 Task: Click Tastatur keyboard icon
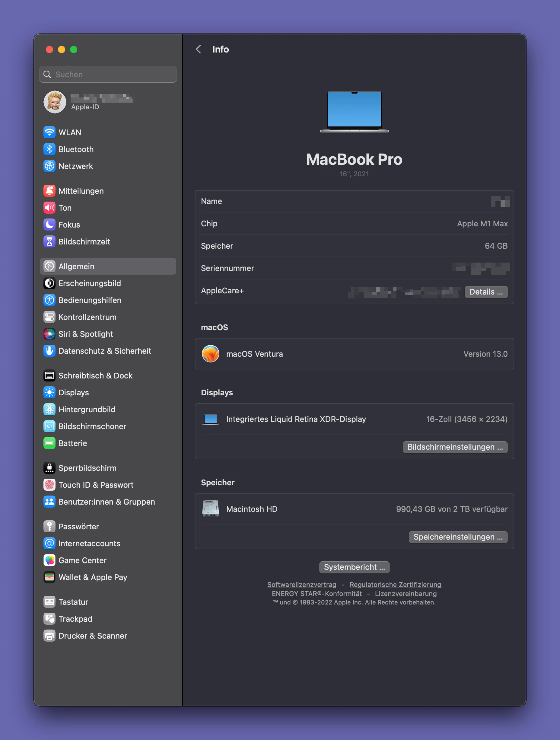pos(49,602)
